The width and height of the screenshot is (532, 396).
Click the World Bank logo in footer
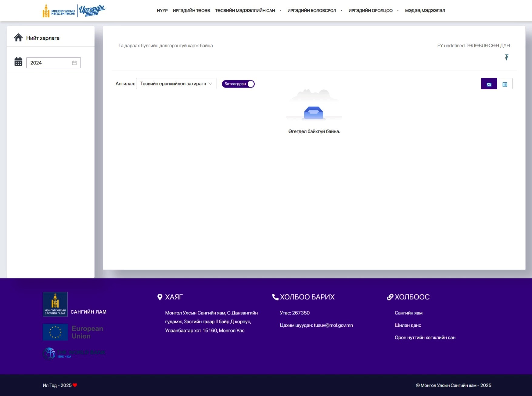[x=74, y=354]
